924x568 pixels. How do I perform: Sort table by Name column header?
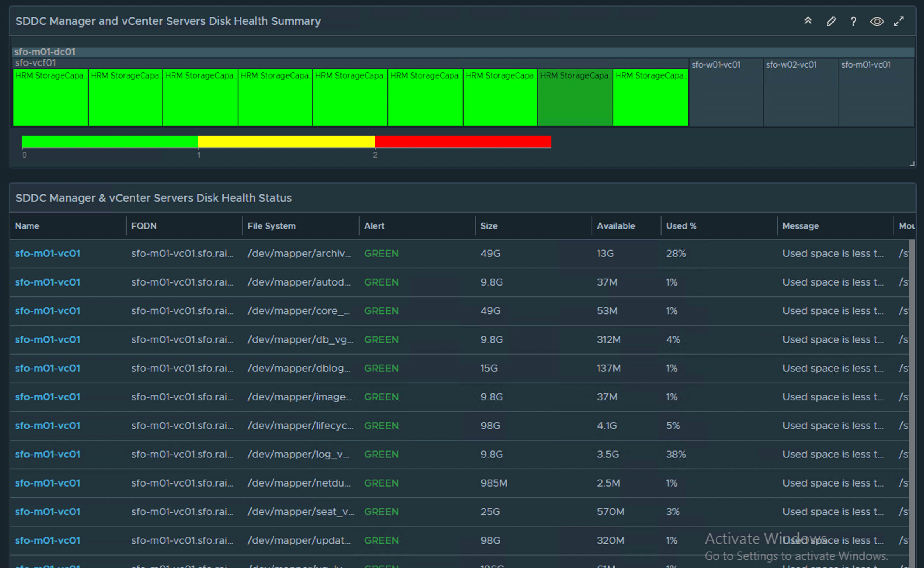pyautogui.click(x=27, y=226)
